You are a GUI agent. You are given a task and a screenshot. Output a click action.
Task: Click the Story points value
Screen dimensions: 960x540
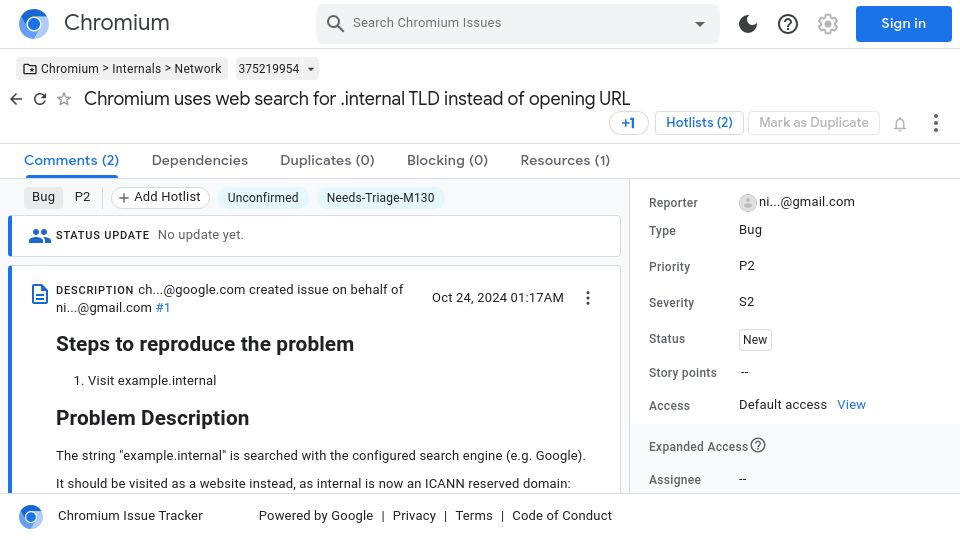coord(744,372)
